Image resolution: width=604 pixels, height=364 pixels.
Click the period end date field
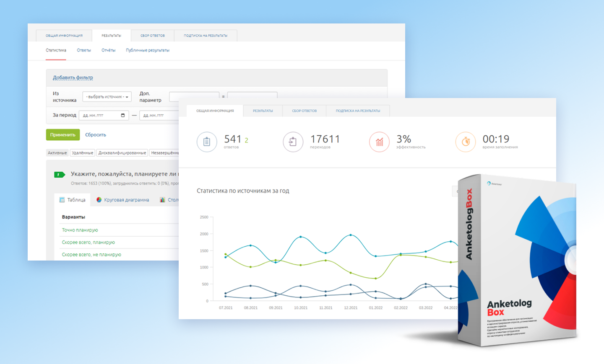pyautogui.click(x=159, y=115)
